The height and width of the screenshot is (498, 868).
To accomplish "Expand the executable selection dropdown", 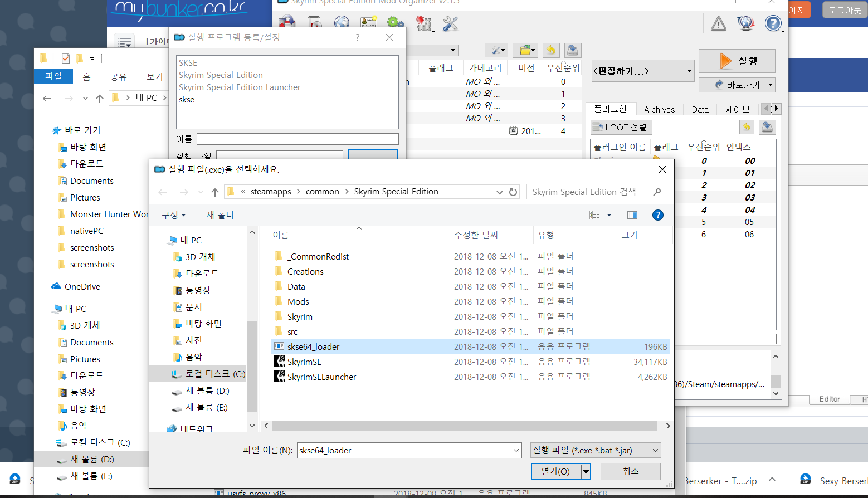I will (643, 71).
